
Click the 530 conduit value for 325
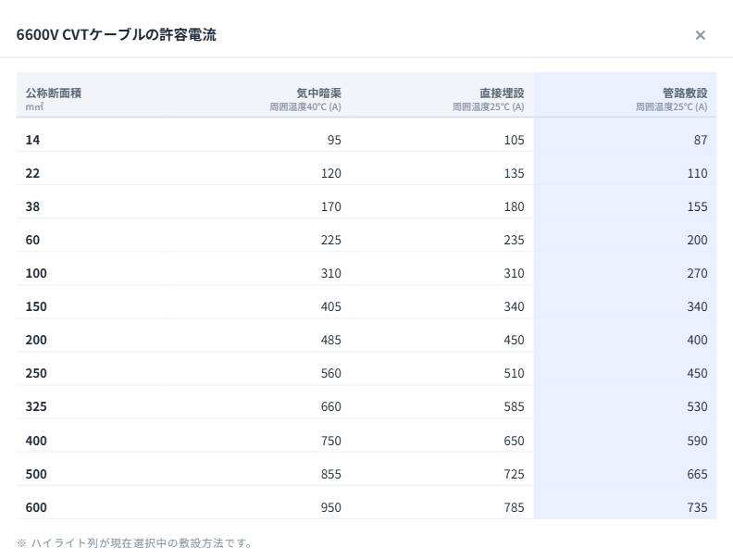coord(697,406)
